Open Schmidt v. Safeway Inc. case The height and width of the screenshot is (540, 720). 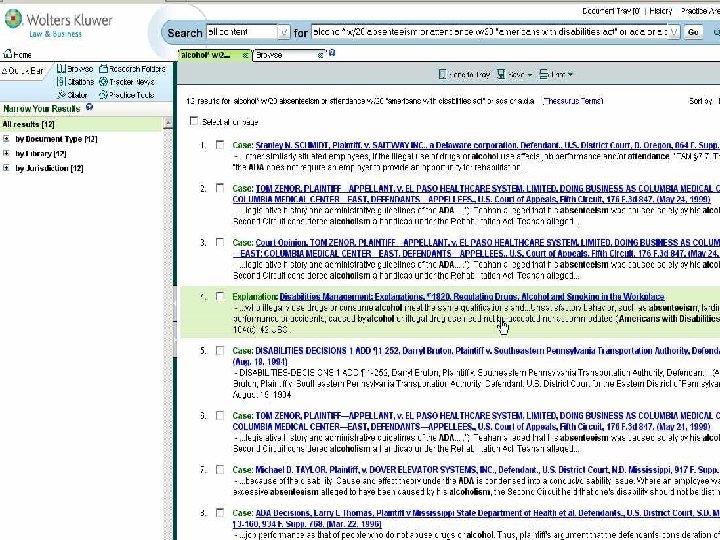click(x=488, y=145)
